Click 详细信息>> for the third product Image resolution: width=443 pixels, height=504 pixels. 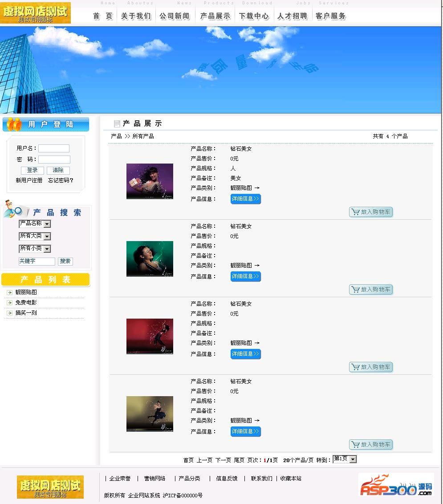pyautogui.click(x=245, y=354)
